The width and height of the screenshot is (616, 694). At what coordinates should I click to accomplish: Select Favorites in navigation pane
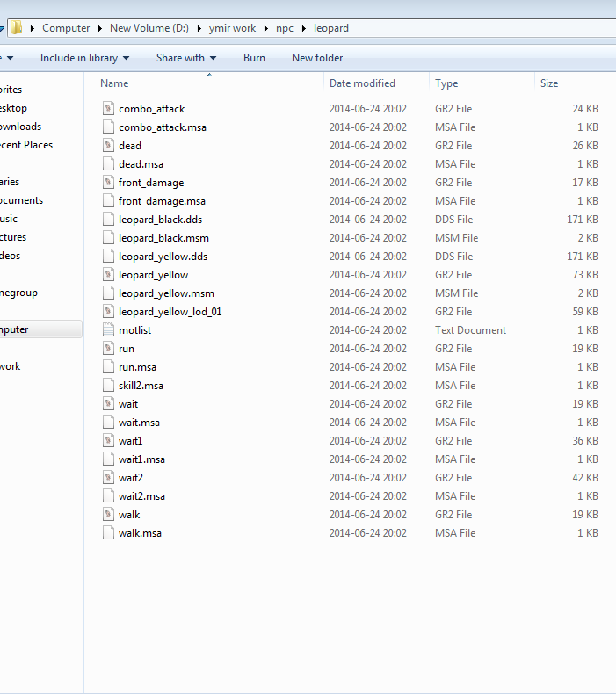[11, 90]
